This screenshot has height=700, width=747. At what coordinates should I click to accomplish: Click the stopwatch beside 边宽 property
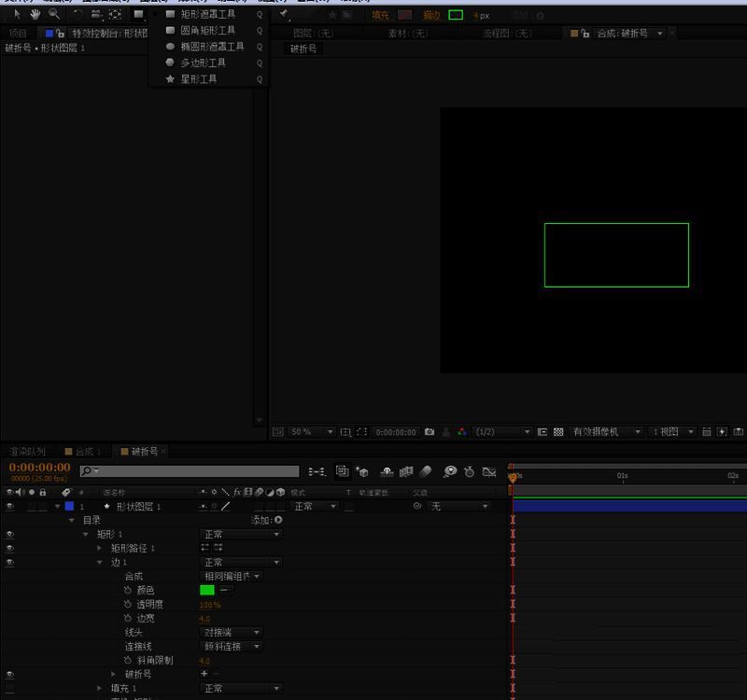[128, 618]
